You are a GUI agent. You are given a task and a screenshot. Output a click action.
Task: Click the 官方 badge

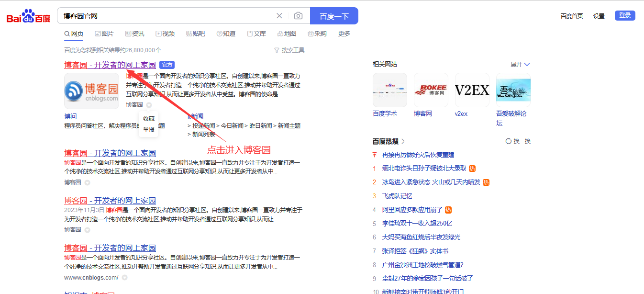tap(167, 65)
